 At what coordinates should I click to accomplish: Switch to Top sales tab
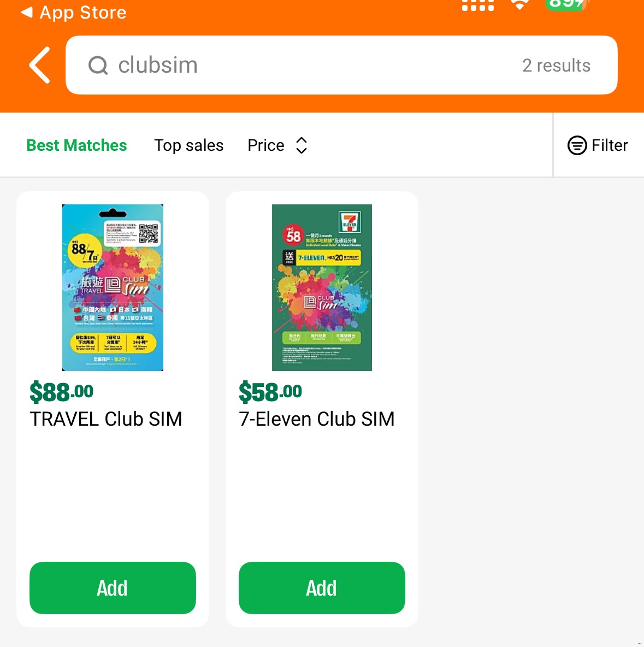coord(188,145)
